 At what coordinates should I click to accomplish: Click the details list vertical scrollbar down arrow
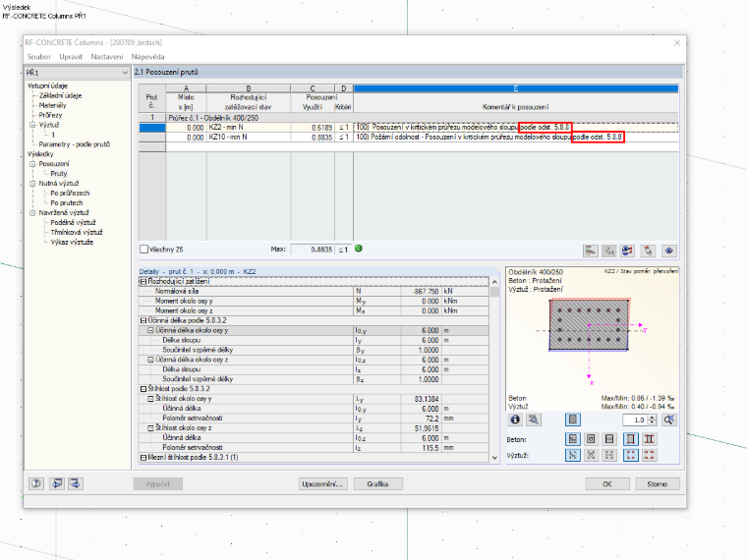[x=494, y=458]
